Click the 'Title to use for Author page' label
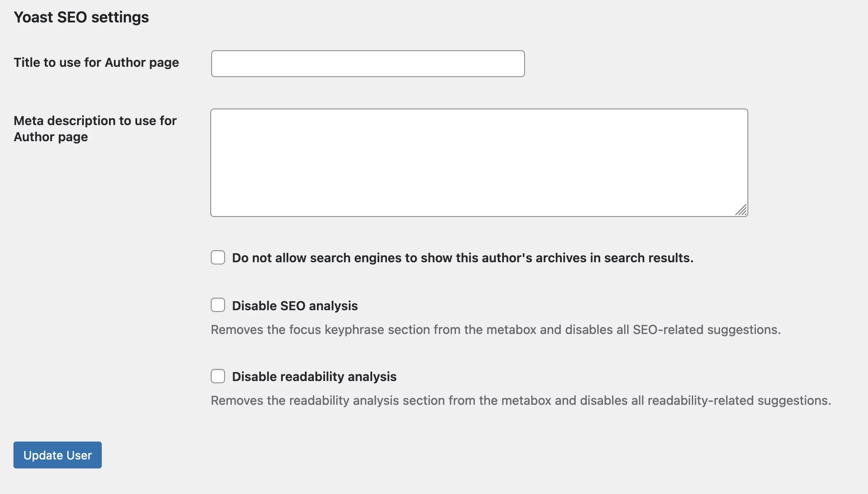The width and height of the screenshot is (868, 494). point(96,62)
